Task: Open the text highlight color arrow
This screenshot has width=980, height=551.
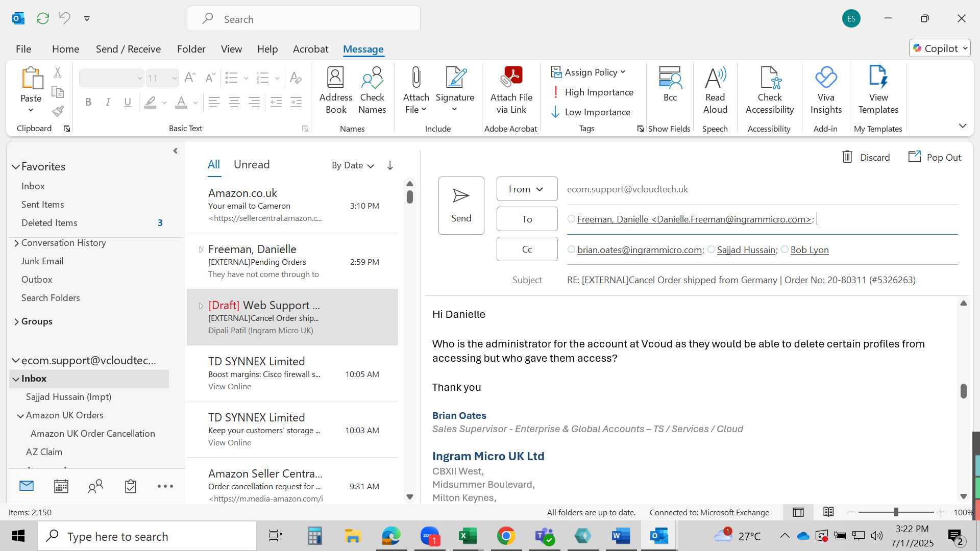Action: (x=164, y=103)
